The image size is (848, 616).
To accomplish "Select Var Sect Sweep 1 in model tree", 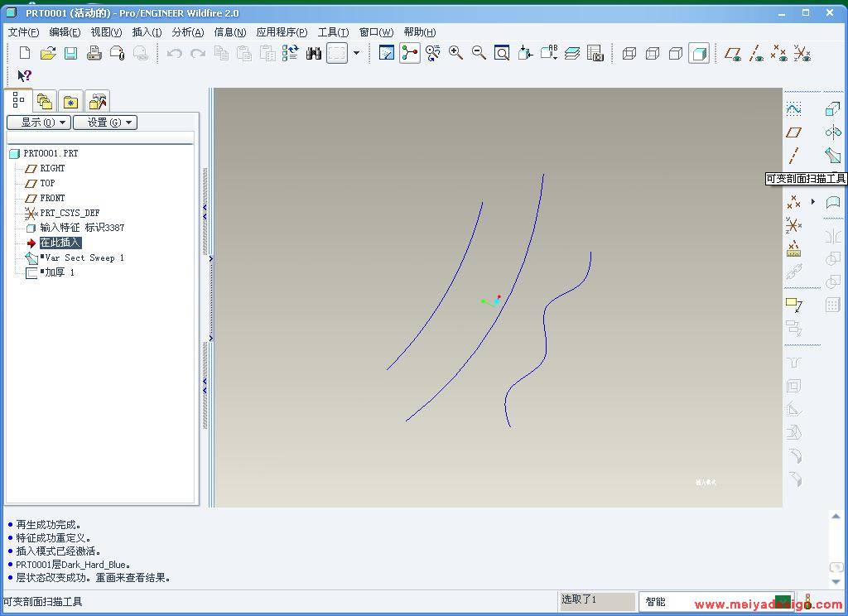I will pos(84,257).
